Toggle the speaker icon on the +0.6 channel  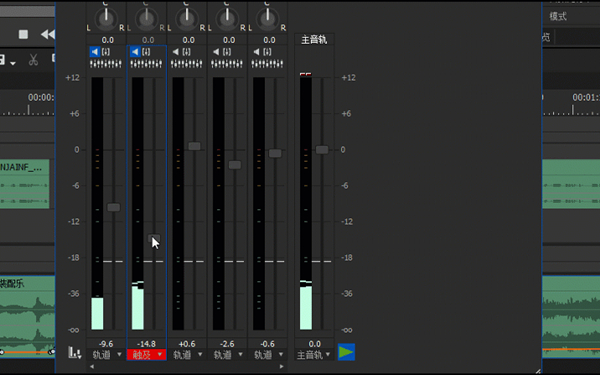pyautogui.click(x=175, y=52)
